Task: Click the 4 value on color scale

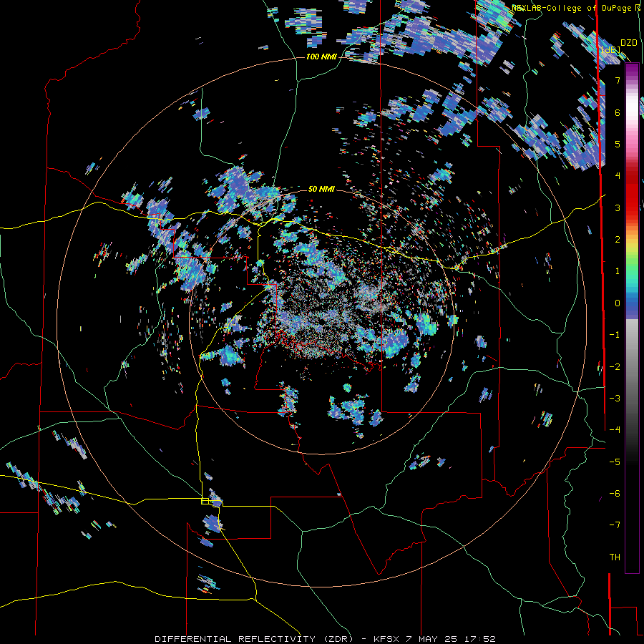Action: (x=618, y=176)
